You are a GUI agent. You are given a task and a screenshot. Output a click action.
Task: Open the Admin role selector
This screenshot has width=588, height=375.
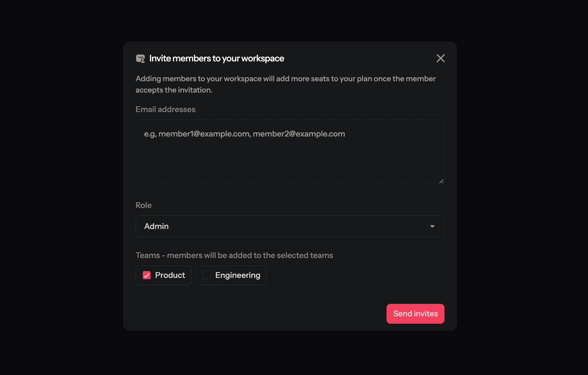[289, 226]
